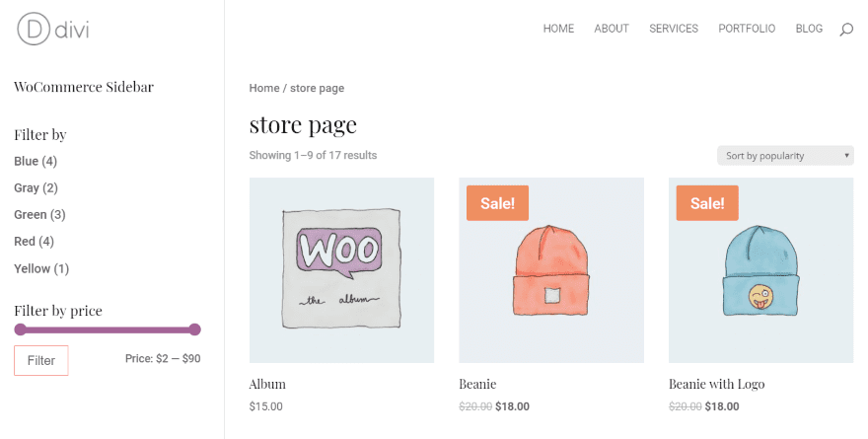Open the PORTFOLIO menu item
This screenshot has height=439, width=868.
[747, 29]
